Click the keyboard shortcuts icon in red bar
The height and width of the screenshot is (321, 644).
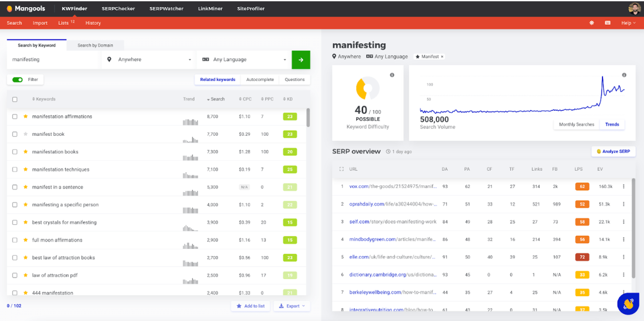coord(608,23)
